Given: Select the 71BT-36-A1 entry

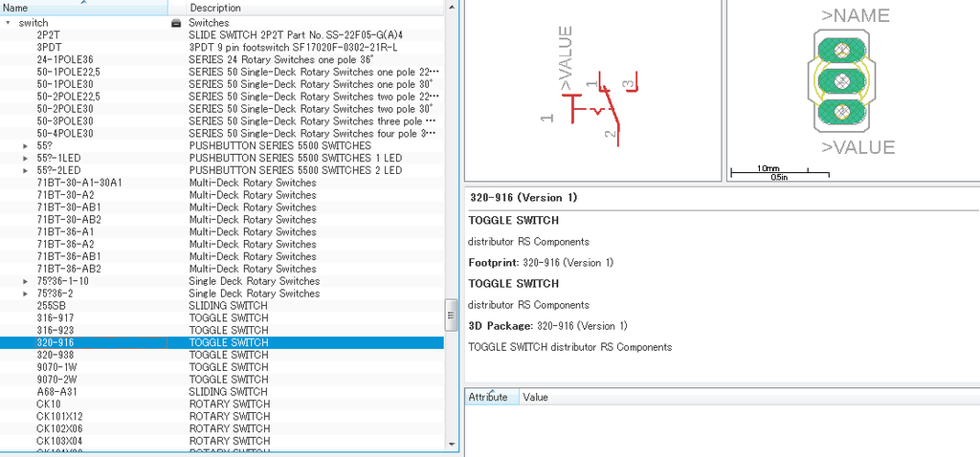Looking at the screenshot, I should [x=222, y=231].
